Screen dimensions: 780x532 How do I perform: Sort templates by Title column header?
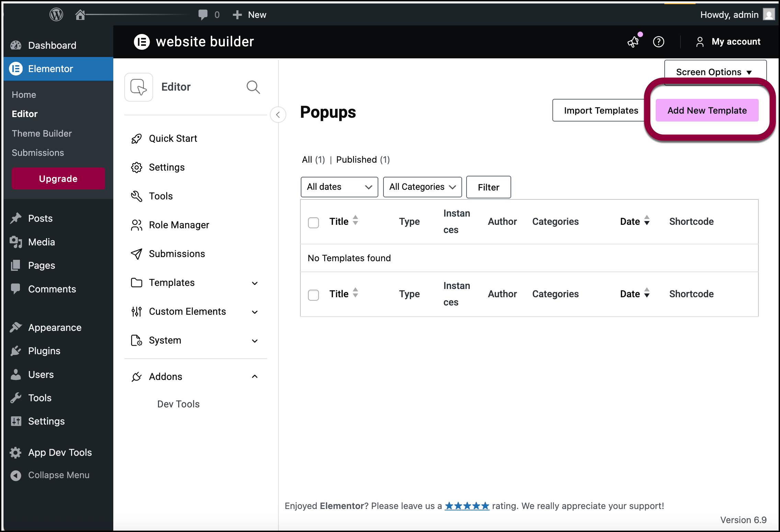click(x=339, y=222)
